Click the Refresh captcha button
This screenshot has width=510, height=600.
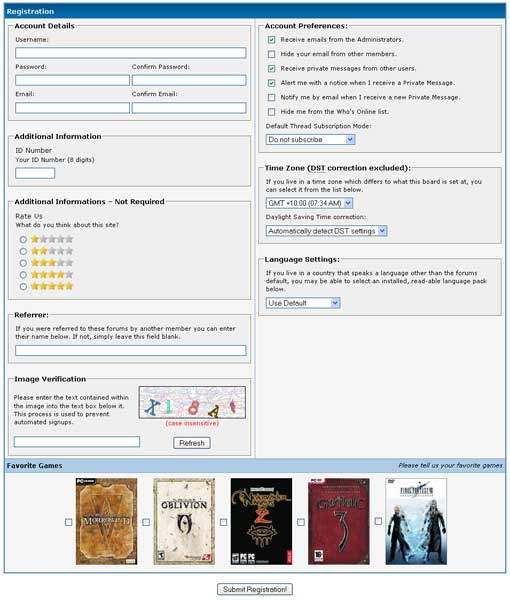tap(192, 443)
